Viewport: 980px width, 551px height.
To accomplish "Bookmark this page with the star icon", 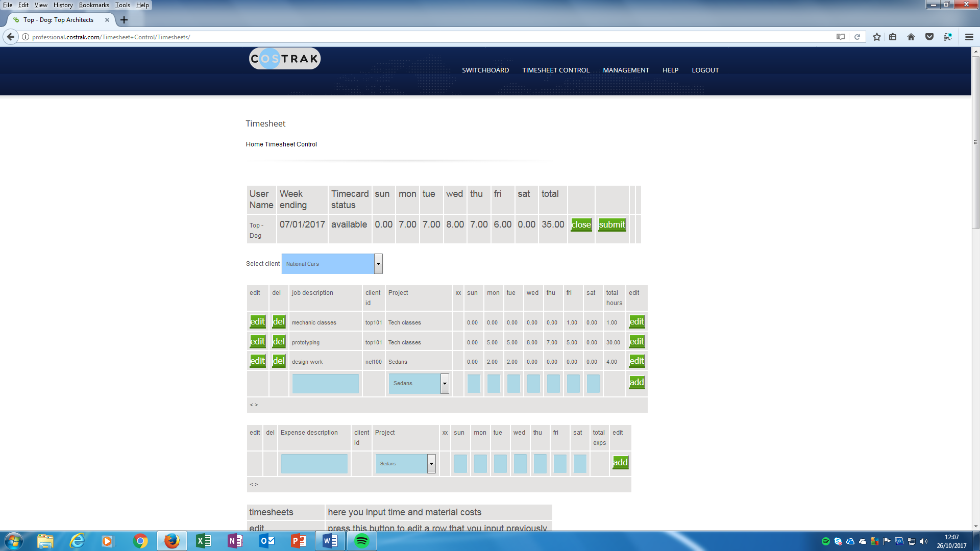I will click(x=877, y=37).
